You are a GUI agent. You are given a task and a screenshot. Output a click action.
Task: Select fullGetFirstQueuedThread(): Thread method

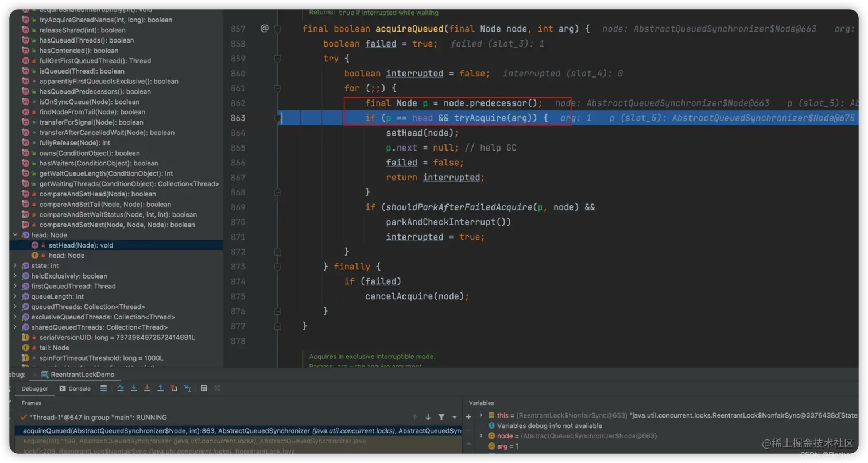(x=95, y=61)
